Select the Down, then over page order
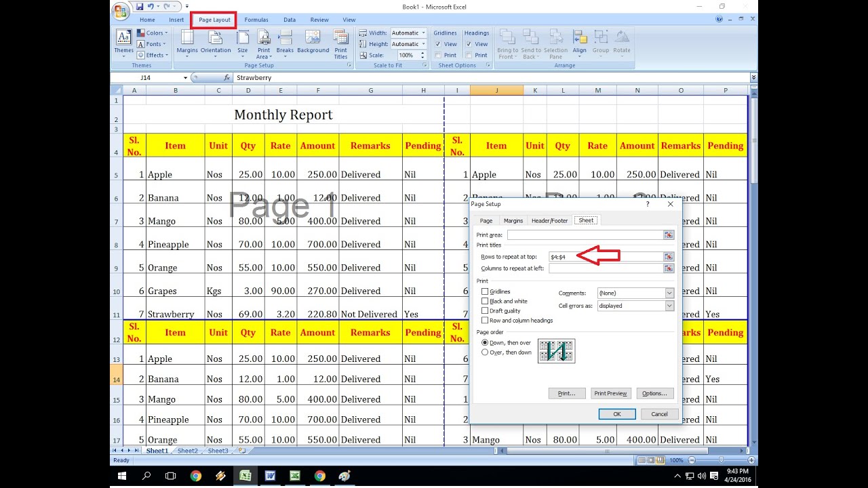 (485, 343)
